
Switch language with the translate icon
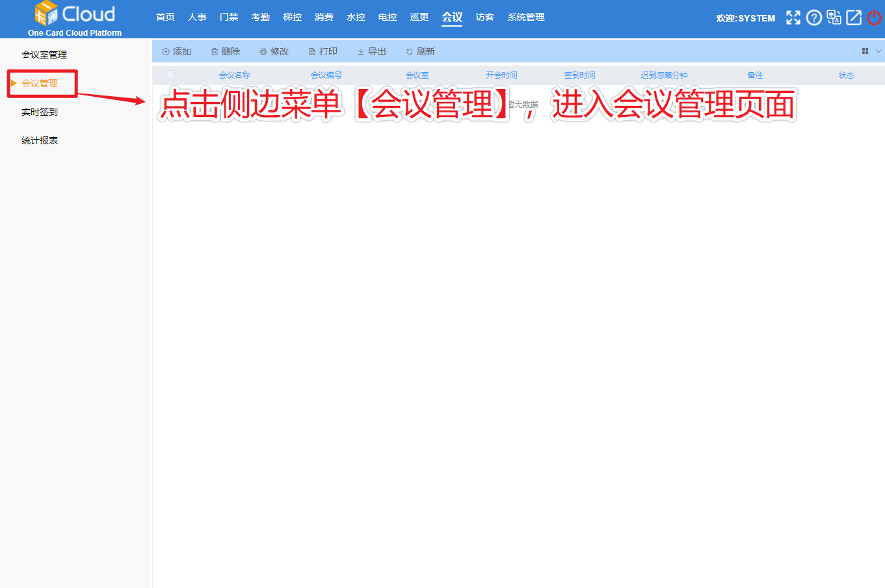834,18
